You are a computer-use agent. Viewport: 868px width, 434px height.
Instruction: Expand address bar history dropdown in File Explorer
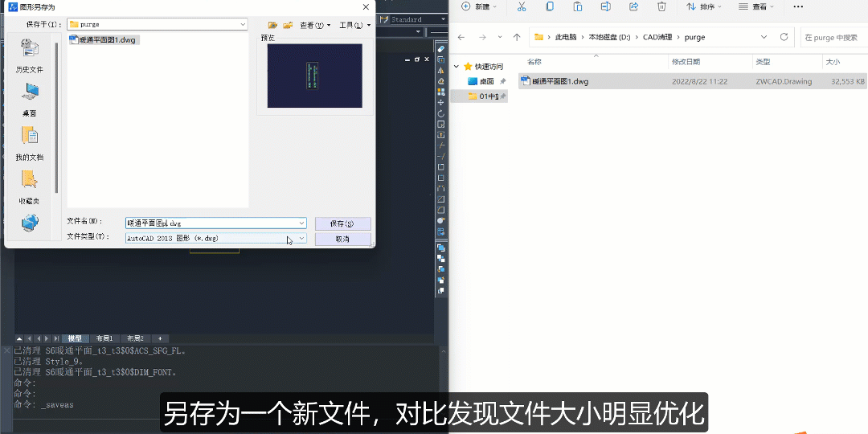tap(764, 37)
